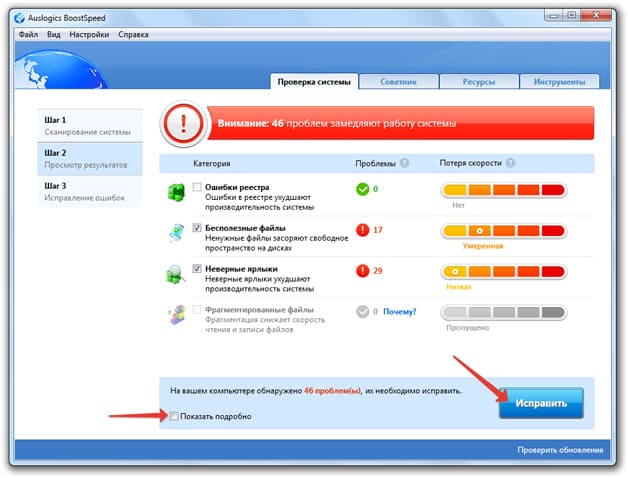Viewport: 628px width, 478px height.
Task: Open the Справка menu
Action: [x=133, y=34]
